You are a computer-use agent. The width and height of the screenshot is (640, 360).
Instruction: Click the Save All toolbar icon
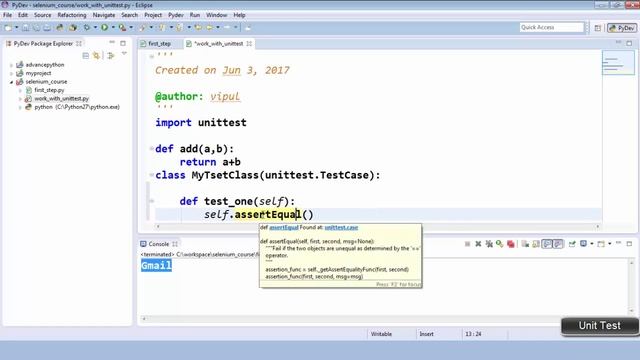36,28
